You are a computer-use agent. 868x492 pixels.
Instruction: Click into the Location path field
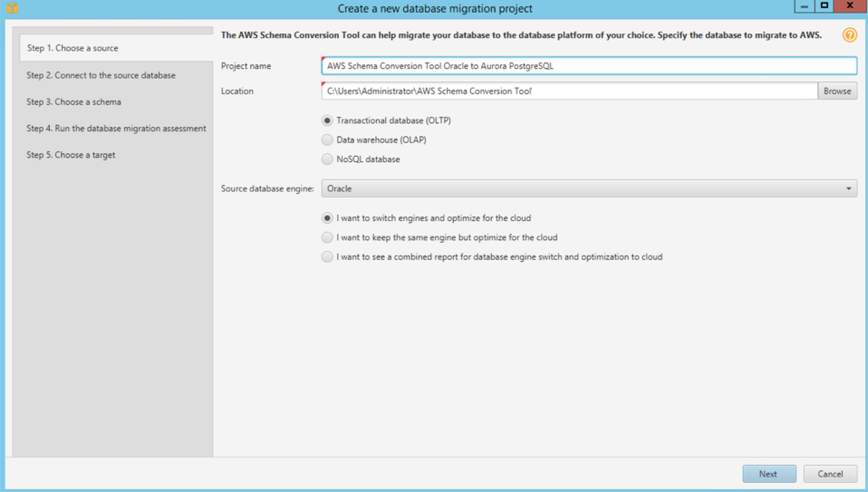click(569, 91)
